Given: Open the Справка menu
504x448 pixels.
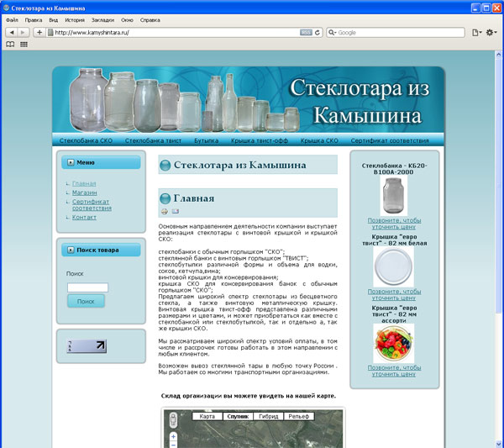Looking at the screenshot, I should click(150, 20).
